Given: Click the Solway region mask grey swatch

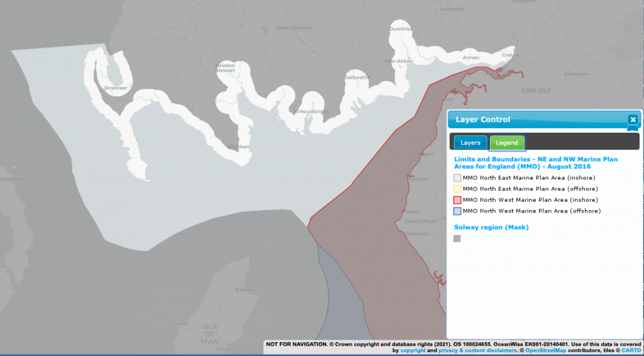Looking at the screenshot, I should tap(457, 238).
